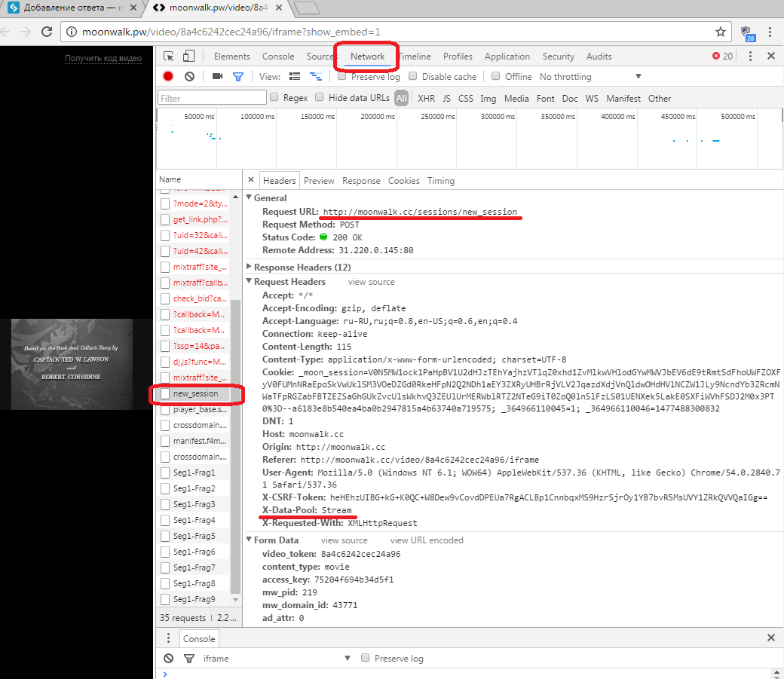Toggle the device toolbar icon

[188, 57]
